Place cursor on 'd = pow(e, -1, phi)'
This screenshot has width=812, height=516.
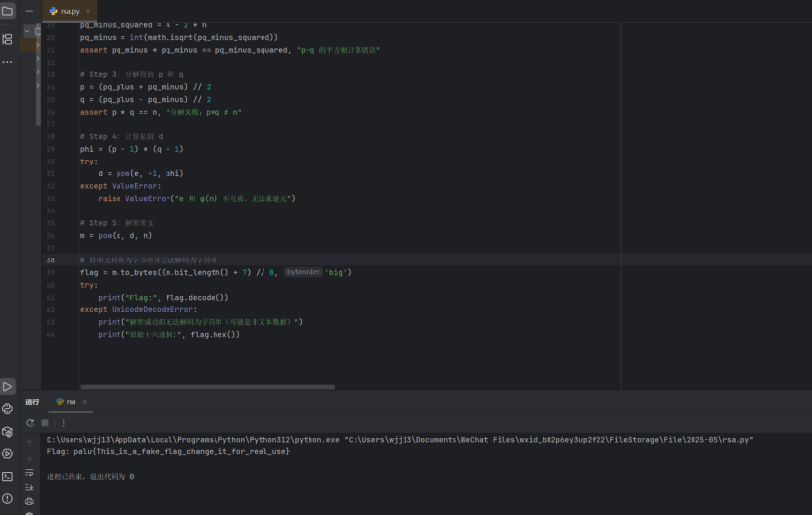tap(141, 174)
